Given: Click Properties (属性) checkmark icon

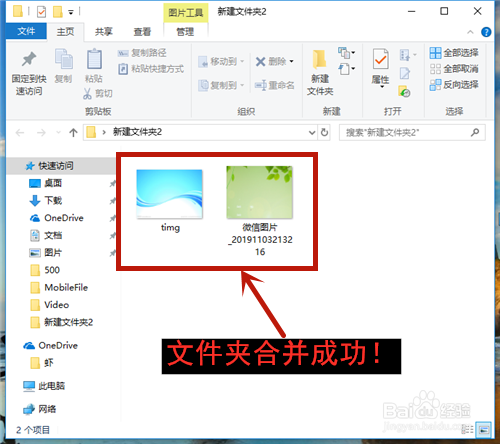Looking at the screenshot, I should point(380,60).
